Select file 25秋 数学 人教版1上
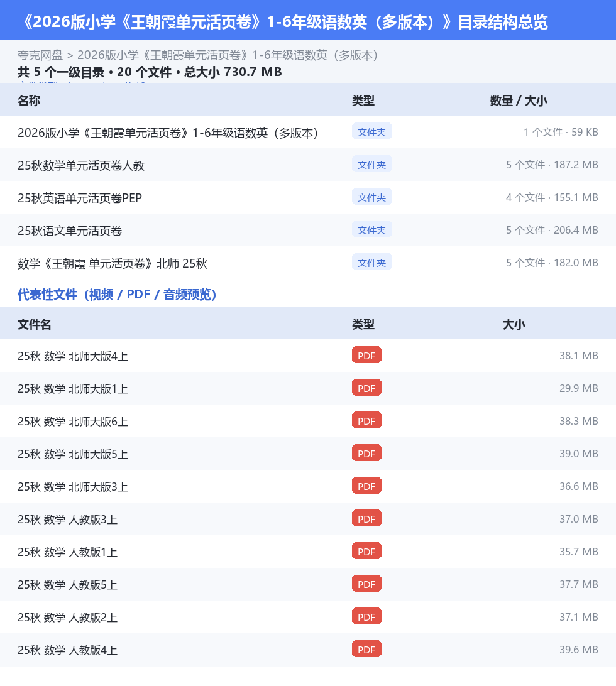The width and height of the screenshot is (616, 686). click(67, 552)
